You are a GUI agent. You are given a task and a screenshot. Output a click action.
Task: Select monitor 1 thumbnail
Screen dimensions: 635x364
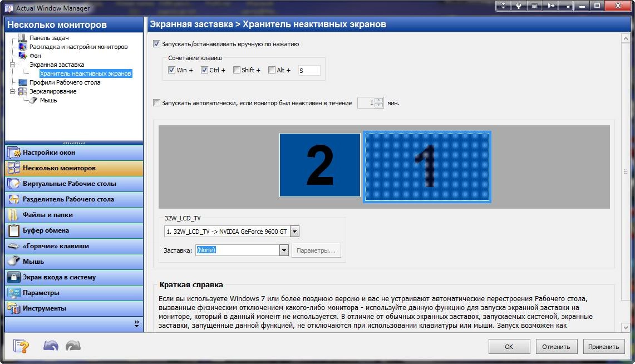pyautogui.click(x=427, y=167)
